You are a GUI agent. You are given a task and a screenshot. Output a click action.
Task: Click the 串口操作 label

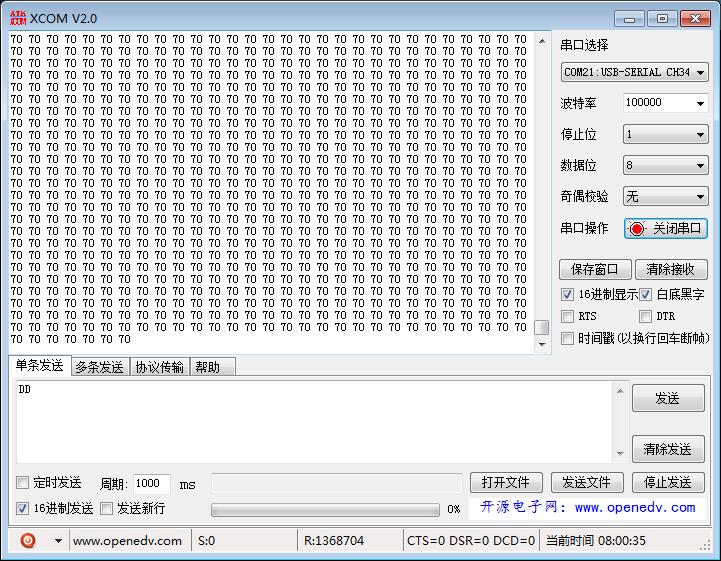584,228
